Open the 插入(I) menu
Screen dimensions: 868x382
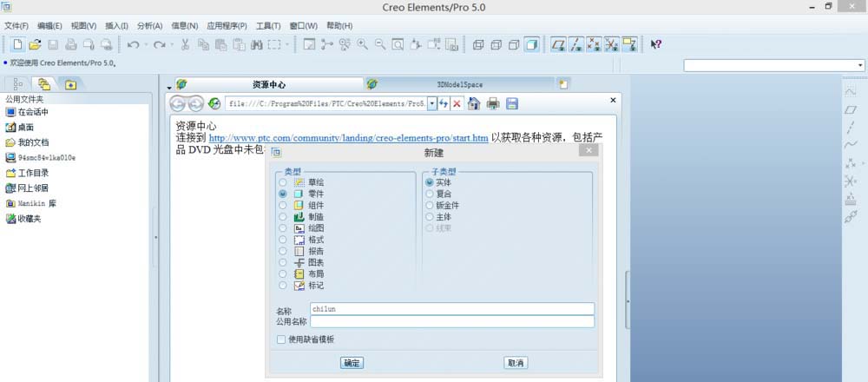pyautogui.click(x=117, y=25)
